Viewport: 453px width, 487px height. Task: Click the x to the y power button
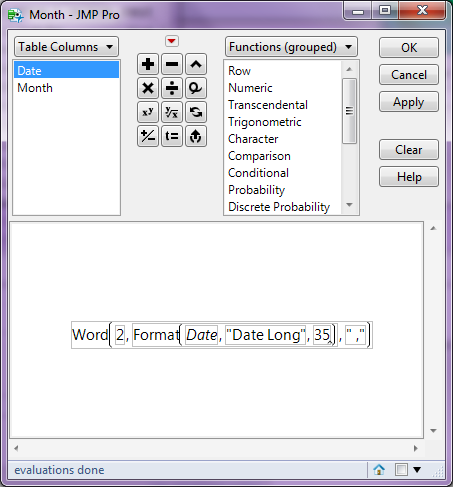[x=148, y=112]
